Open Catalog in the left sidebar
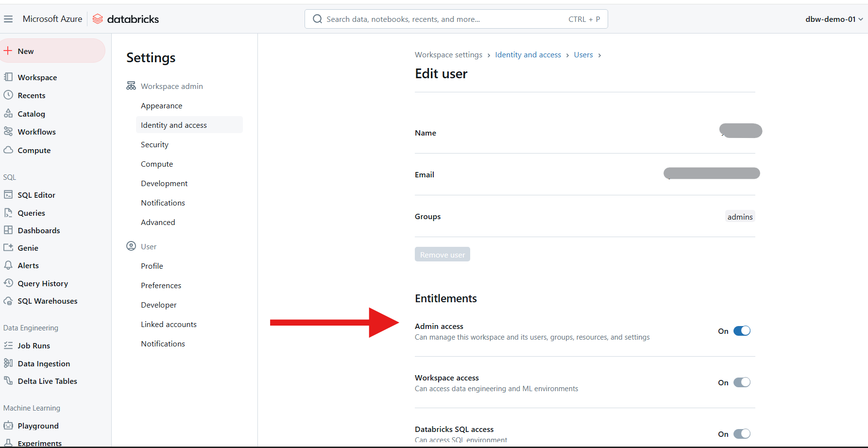The width and height of the screenshot is (868, 448). pyautogui.click(x=31, y=114)
